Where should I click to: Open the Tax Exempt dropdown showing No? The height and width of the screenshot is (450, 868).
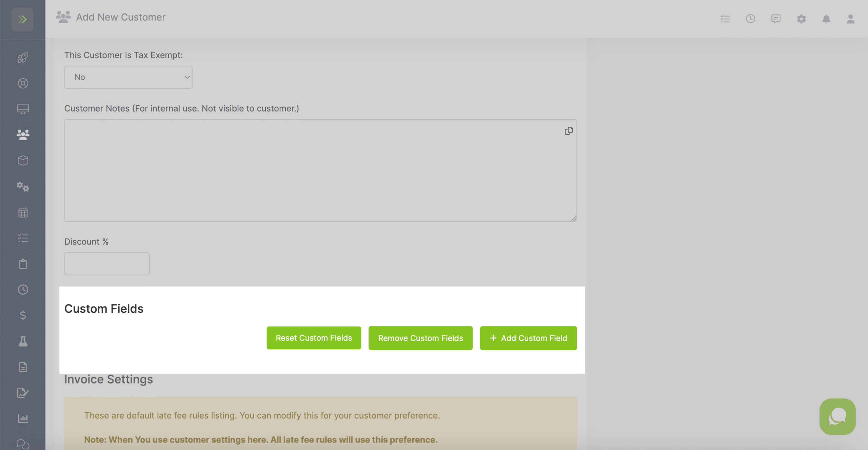[128, 77]
